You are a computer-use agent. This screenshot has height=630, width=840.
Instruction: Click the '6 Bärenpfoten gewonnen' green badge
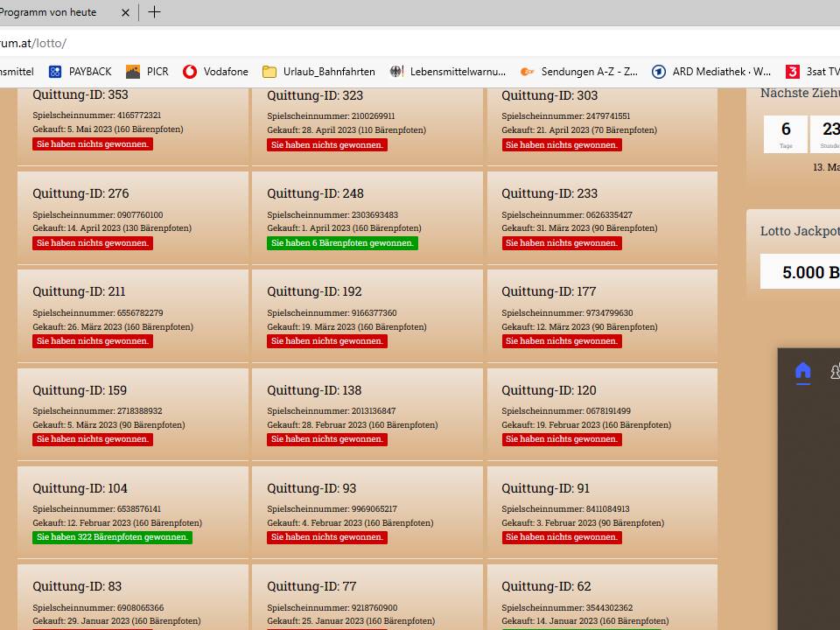[x=342, y=243]
